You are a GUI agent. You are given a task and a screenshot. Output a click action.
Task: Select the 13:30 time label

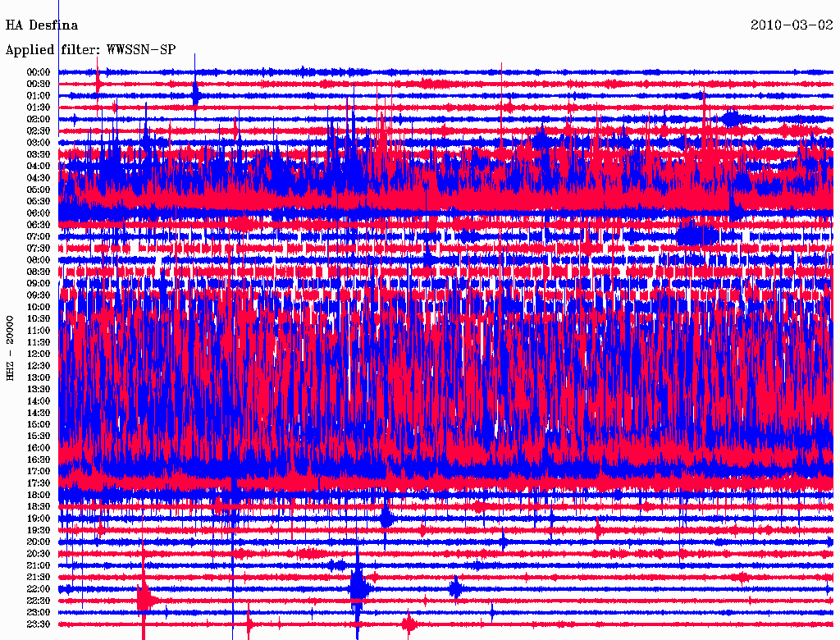point(39,389)
